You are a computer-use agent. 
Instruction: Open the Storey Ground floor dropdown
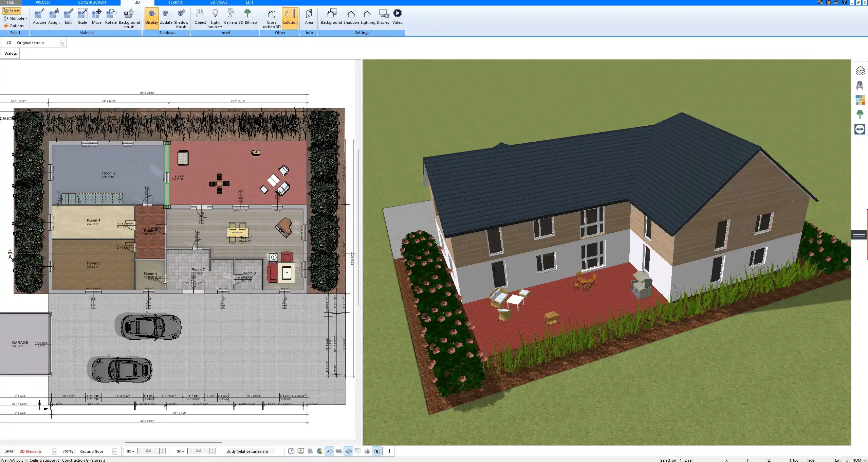(x=115, y=451)
